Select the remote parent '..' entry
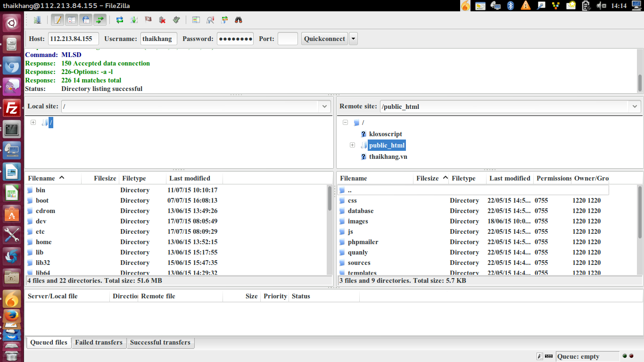644x362 pixels. [473, 190]
